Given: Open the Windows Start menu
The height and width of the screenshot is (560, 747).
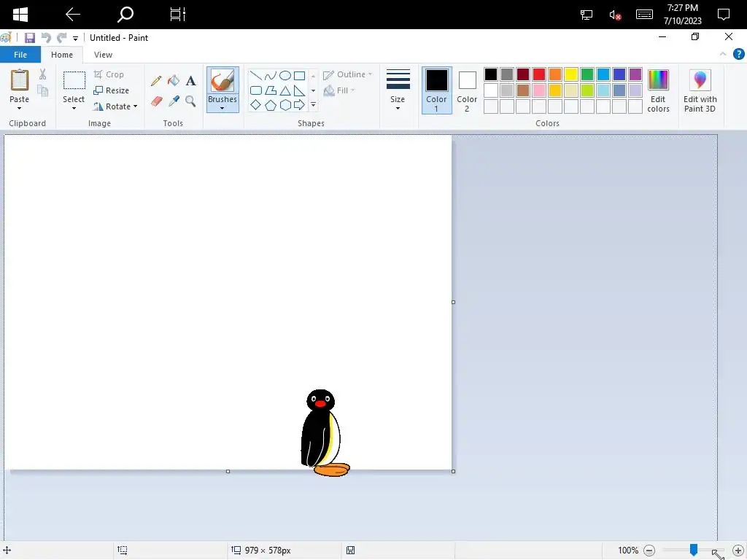Looking at the screenshot, I should click(20, 15).
